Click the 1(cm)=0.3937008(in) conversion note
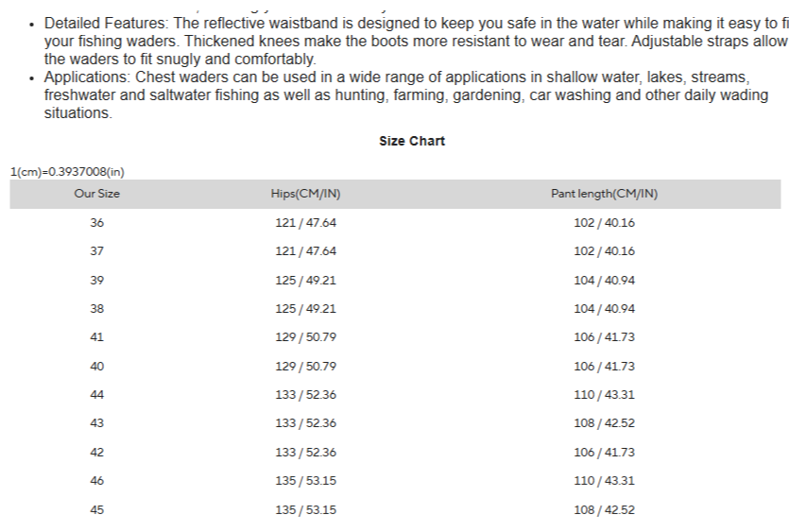Screen dimensions: 789x532 click(67, 172)
